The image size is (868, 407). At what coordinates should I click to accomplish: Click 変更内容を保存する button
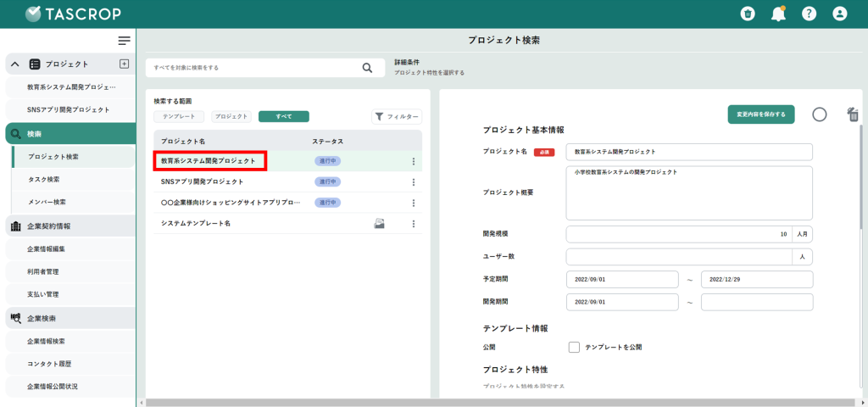tap(761, 114)
